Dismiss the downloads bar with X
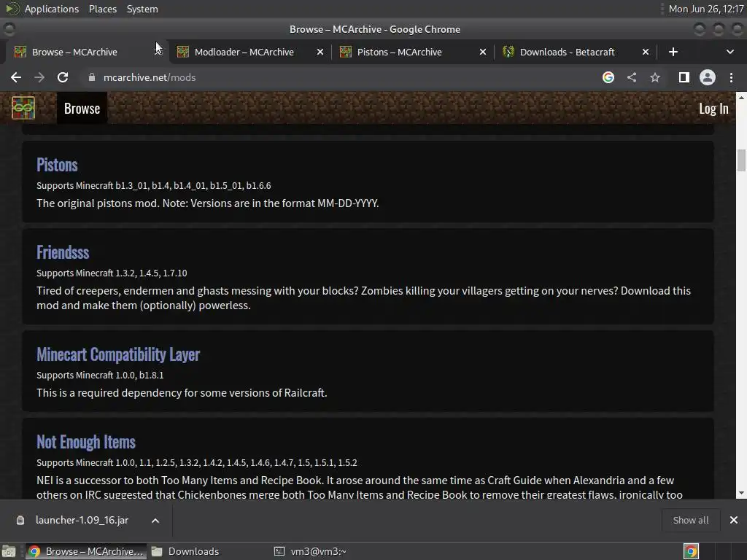This screenshot has width=747, height=560. (734, 520)
